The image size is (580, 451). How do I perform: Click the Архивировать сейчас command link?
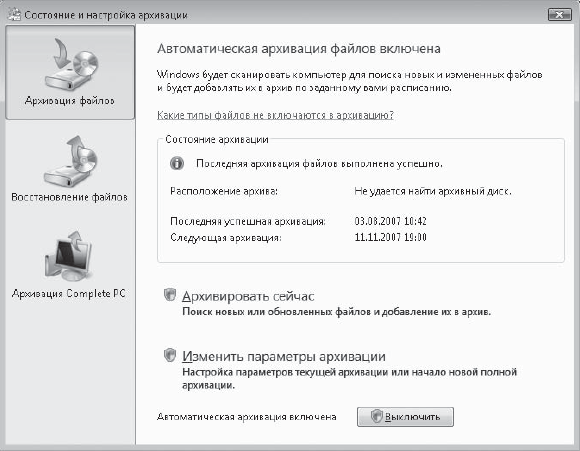pyautogui.click(x=248, y=296)
